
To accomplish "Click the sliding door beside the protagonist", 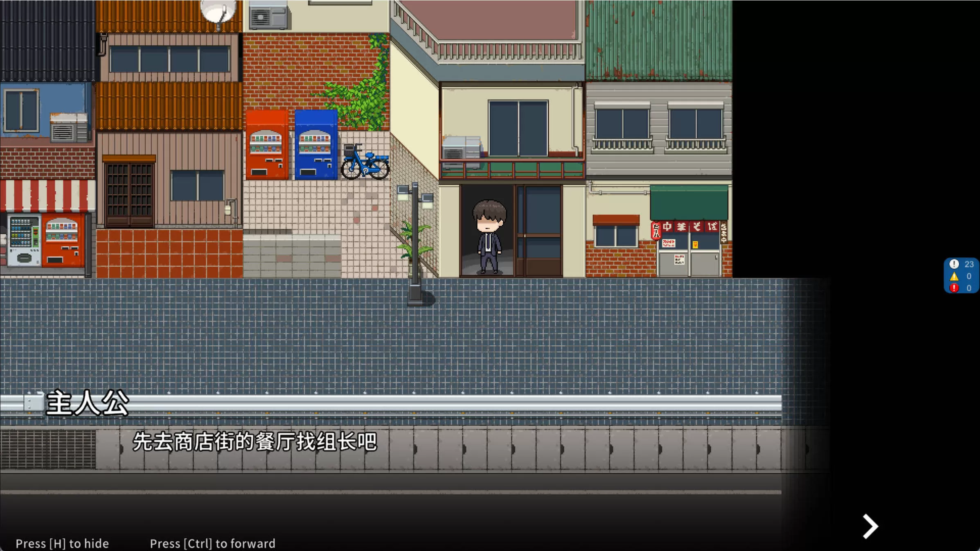I will [539, 230].
